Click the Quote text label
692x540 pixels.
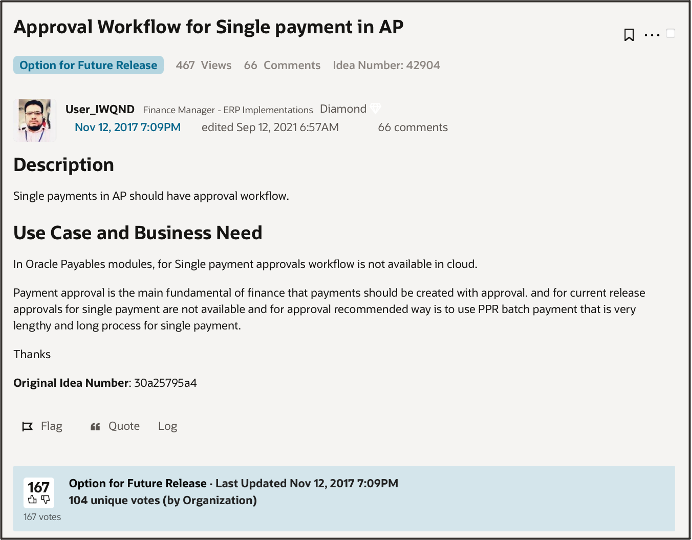[x=124, y=426]
